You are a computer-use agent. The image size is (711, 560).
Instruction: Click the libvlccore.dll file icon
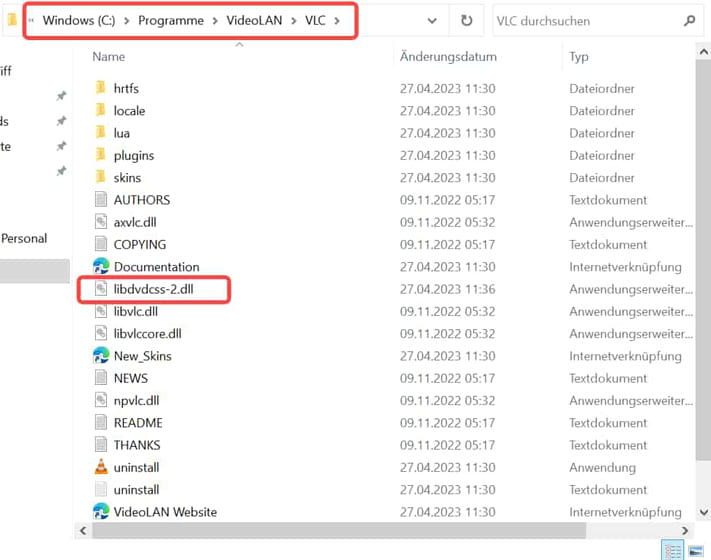tap(101, 333)
